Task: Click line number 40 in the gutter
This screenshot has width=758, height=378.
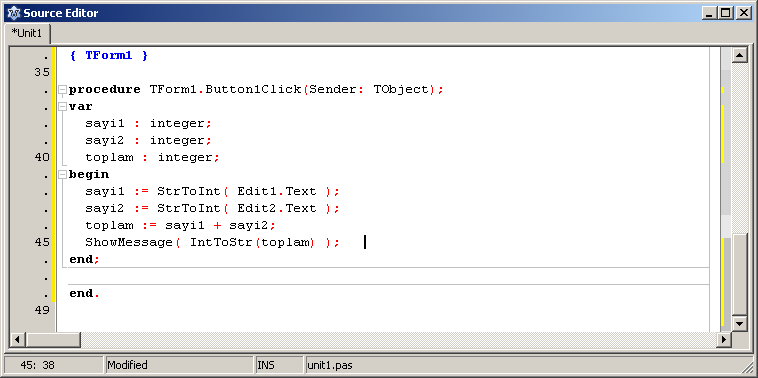Action: 42,157
